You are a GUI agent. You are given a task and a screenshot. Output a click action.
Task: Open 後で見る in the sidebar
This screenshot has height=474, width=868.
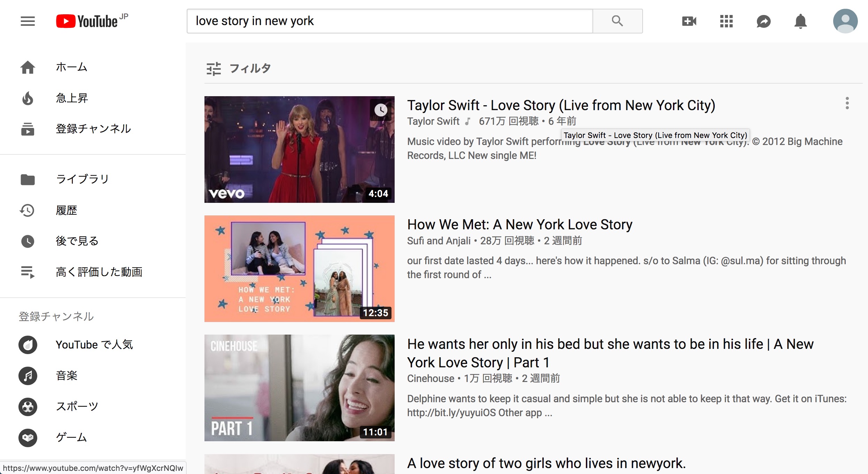pyautogui.click(x=77, y=241)
